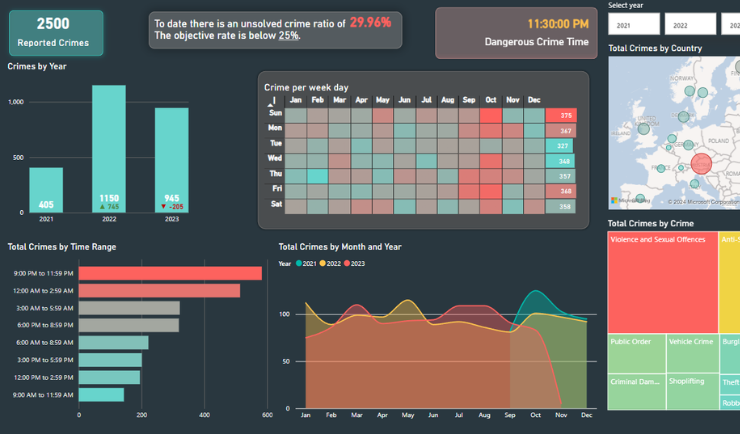The height and width of the screenshot is (434, 740).
Task: Click the 2021 bar in Crimes by Year
Action: (46, 190)
